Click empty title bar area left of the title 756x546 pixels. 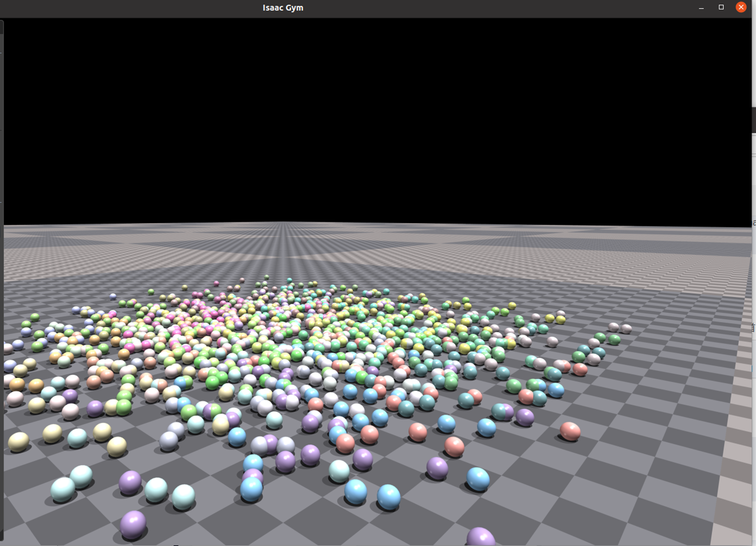pos(131,7)
